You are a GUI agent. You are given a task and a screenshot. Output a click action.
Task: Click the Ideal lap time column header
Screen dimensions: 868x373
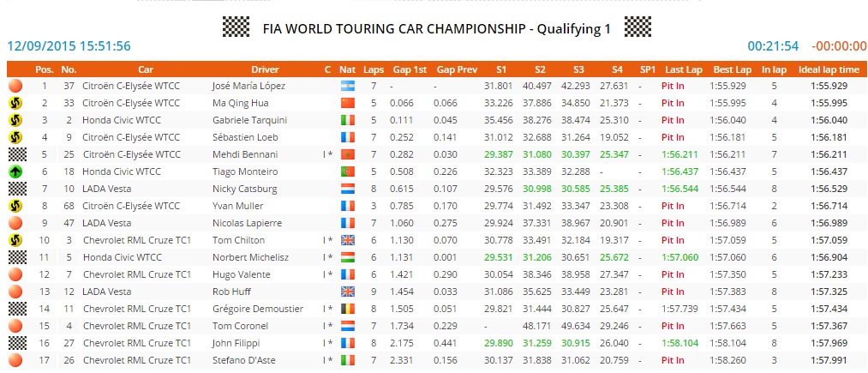click(x=829, y=69)
